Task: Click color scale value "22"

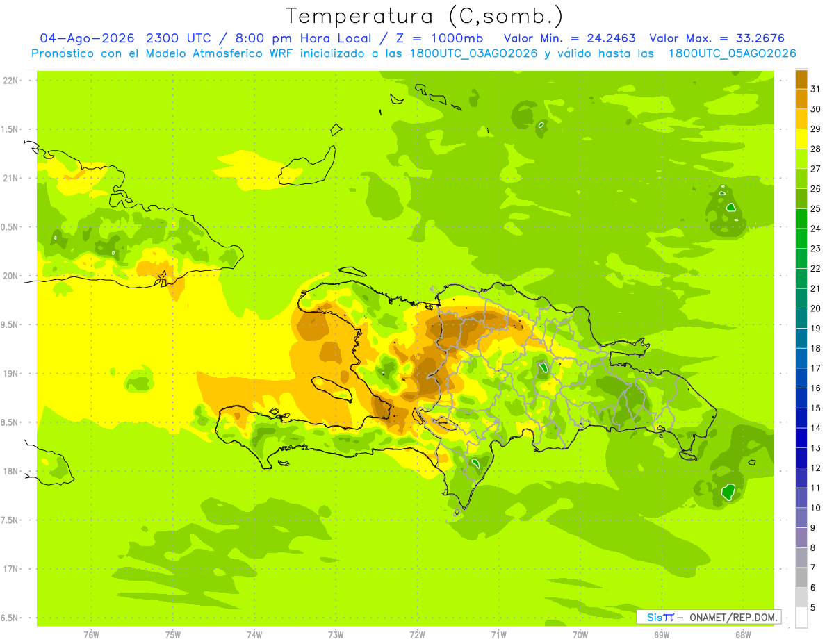Action: (x=816, y=269)
